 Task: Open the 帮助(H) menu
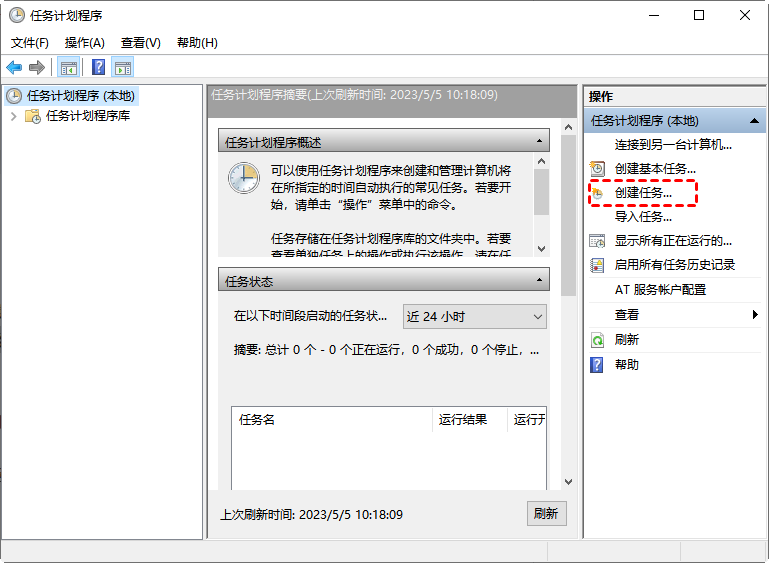tap(197, 43)
